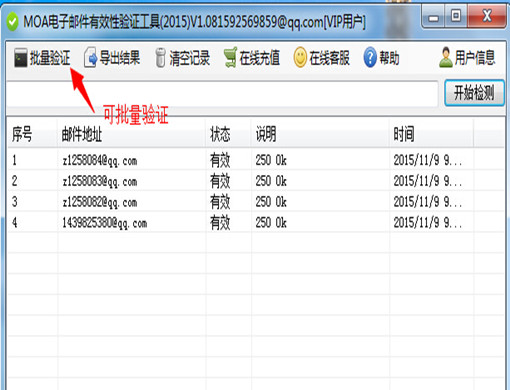Click the green checkmark app icon in title bar
This screenshot has height=390, width=510.
[x=13, y=22]
